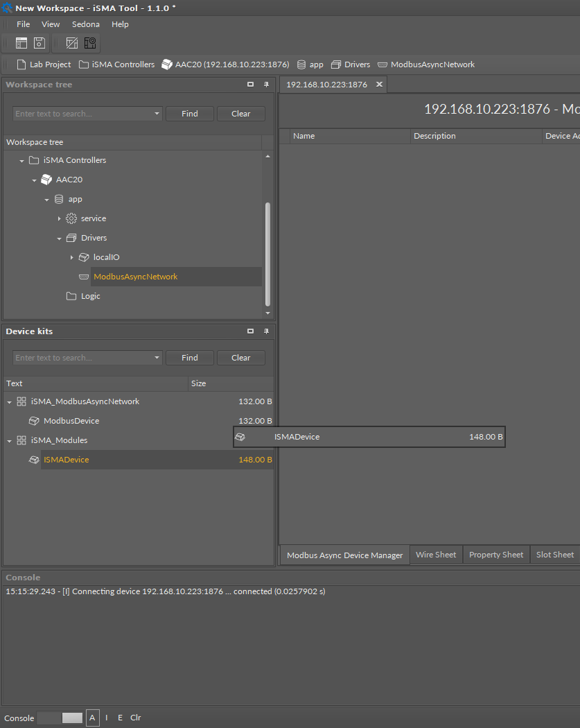Maximize the Workspace tree panel
The height and width of the screenshot is (728, 580).
click(x=251, y=85)
